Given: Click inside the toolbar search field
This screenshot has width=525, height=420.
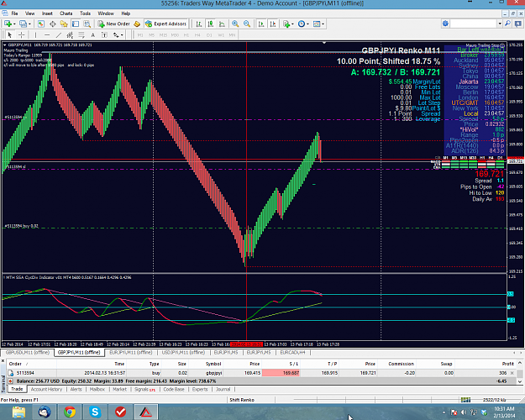Looking at the screenshot, I should pyautogui.click(x=474, y=24).
